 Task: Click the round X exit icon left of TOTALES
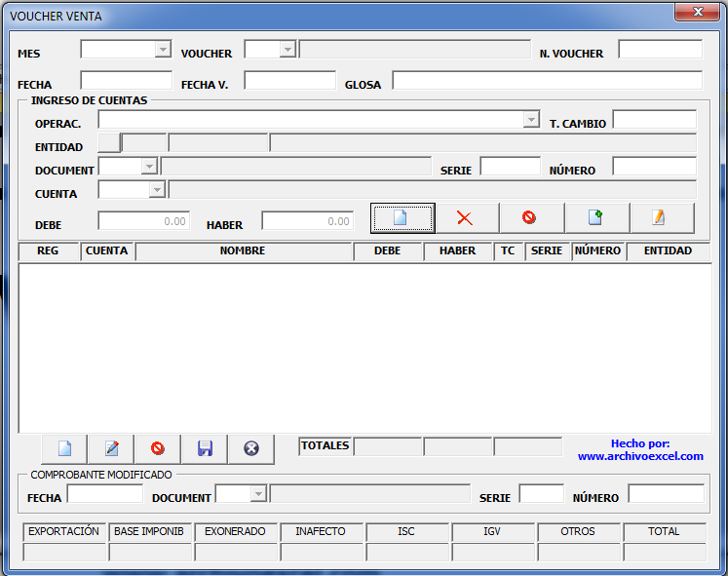point(251,449)
